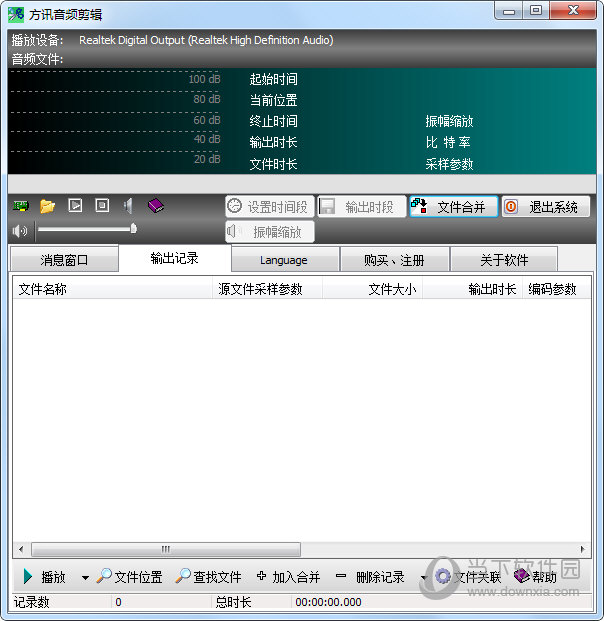Click 源文件采样参数 column header
Image resolution: width=604 pixels, height=621 pixels.
click(x=267, y=289)
